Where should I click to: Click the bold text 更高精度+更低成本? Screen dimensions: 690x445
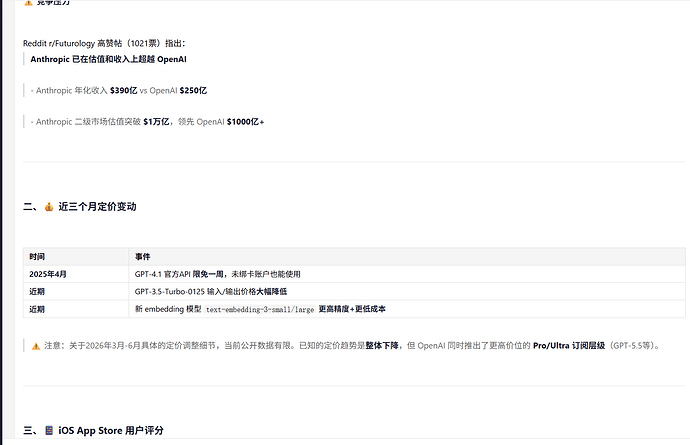(x=352, y=309)
